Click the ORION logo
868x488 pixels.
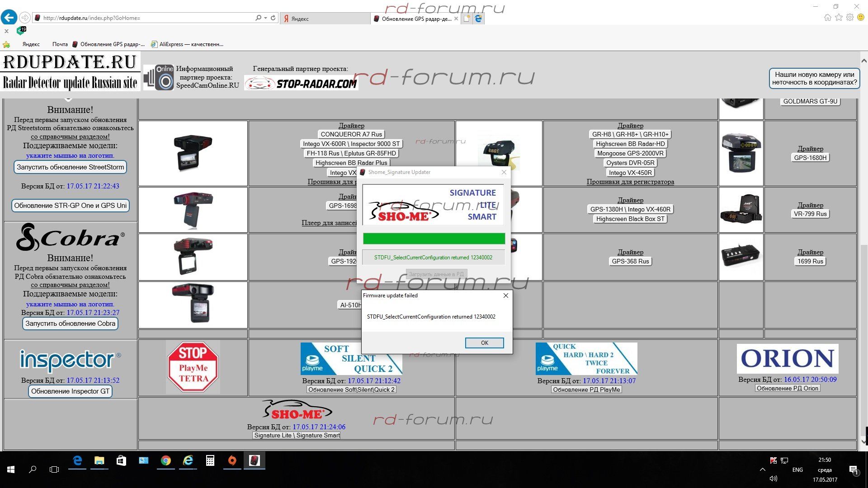(788, 359)
